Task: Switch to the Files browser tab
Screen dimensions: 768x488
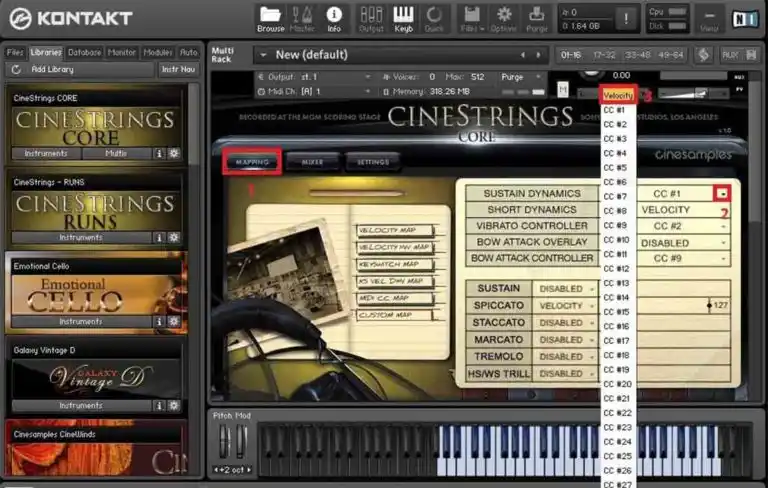Action: 15,52
